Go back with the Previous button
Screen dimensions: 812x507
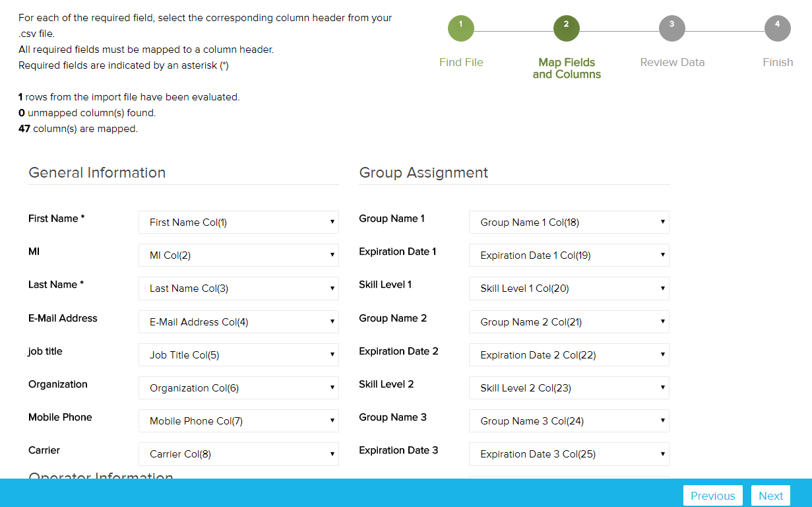click(x=712, y=496)
